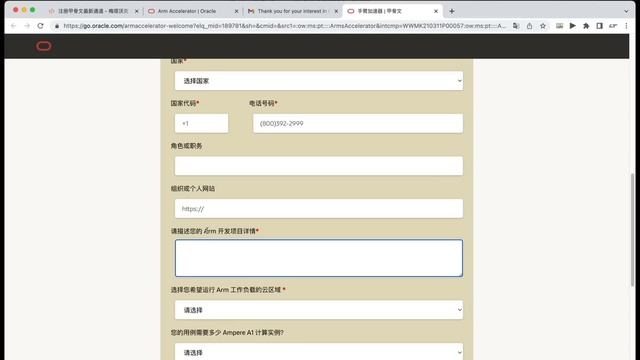
Task: Click the address bar URL go.oracle.com
Action: tap(284, 26)
